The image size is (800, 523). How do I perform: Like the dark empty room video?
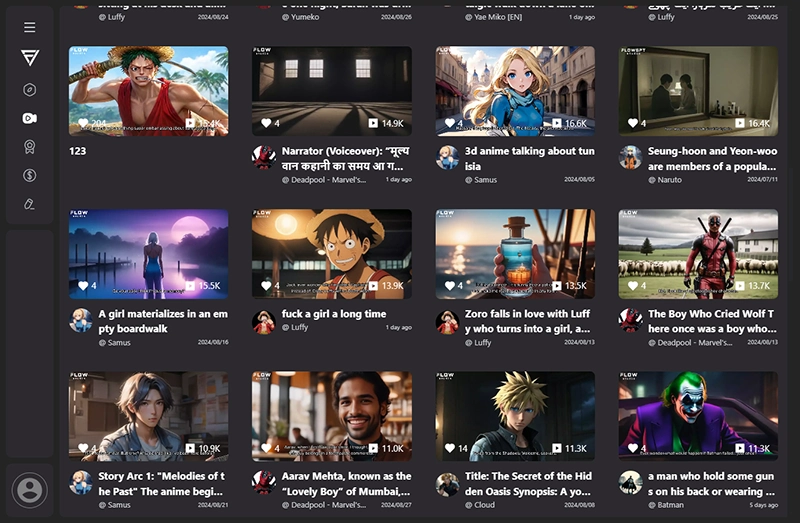click(266, 123)
